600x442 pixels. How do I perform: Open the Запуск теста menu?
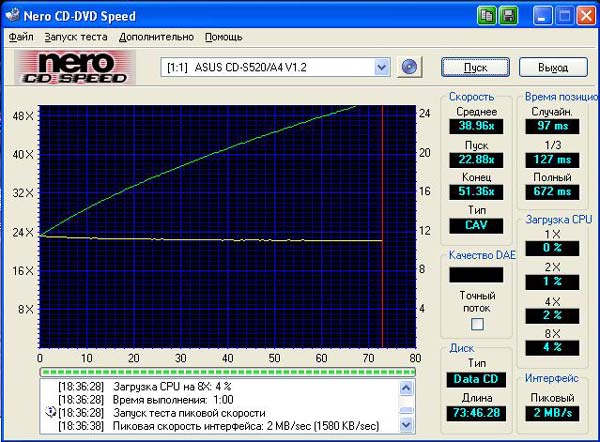coord(75,37)
